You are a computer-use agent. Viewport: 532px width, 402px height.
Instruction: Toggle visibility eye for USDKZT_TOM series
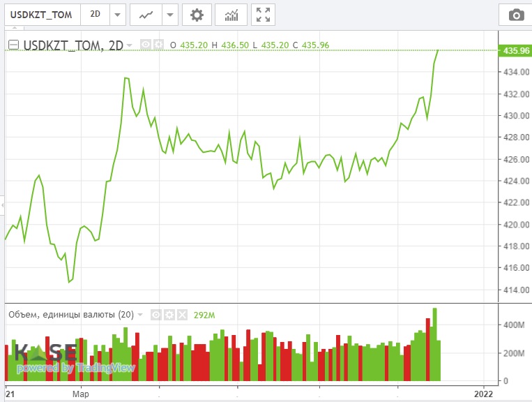[146, 45]
